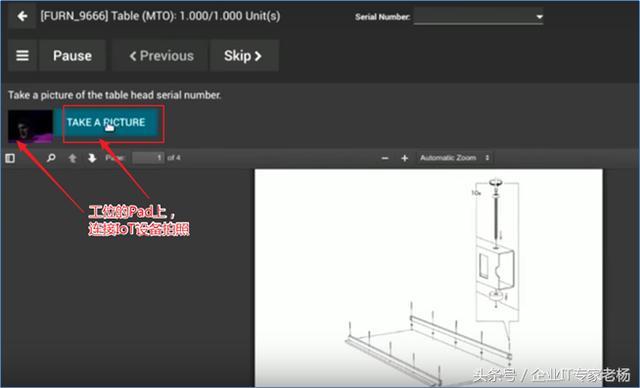This screenshot has width=640, height=388.
Task: Zoom out with the minus icon
Action: point(385,158)
